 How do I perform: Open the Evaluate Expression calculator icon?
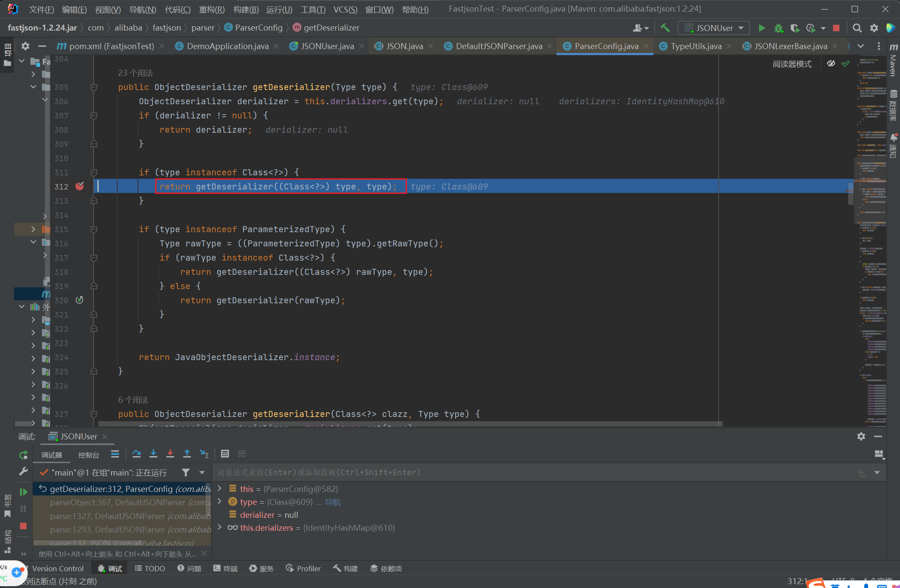(225, 454)
